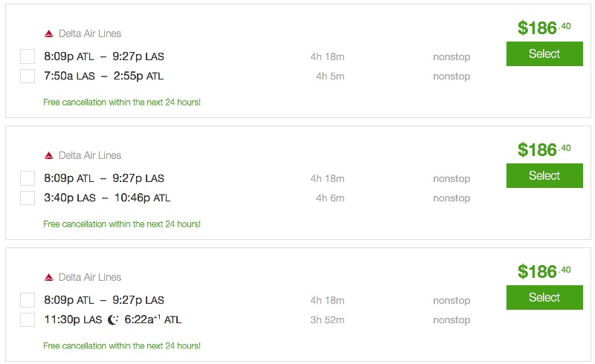Click 3h 52m duration on red-eye flight
595x364 pixels.
click(329, 320)
